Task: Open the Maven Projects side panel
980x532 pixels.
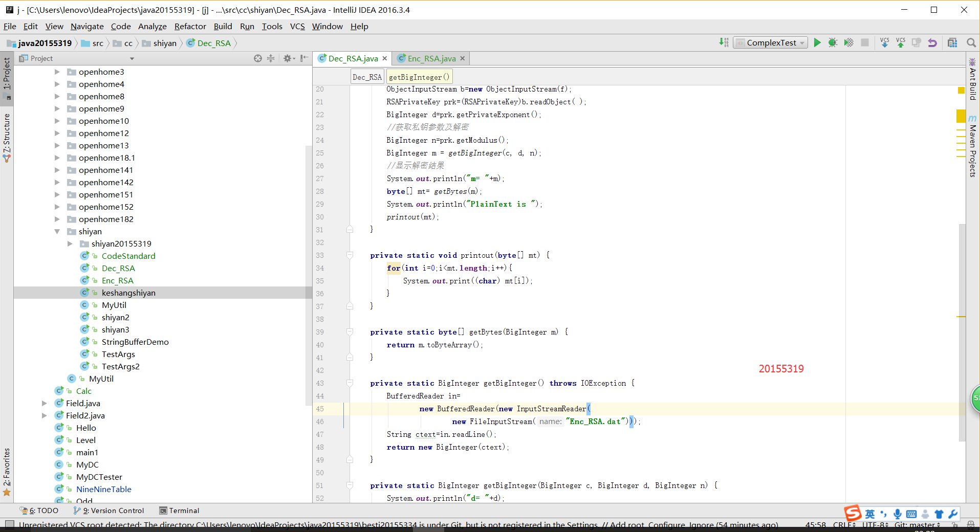Action: [973, 146]
